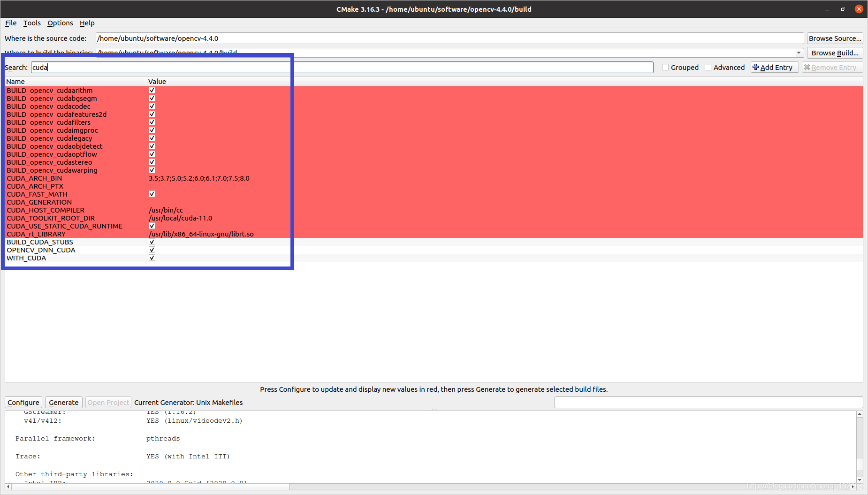Toggle BUILD_opencv_cudacodec checkbox
The height and width of the screenshot is (495, 868).
click(152, 107)
